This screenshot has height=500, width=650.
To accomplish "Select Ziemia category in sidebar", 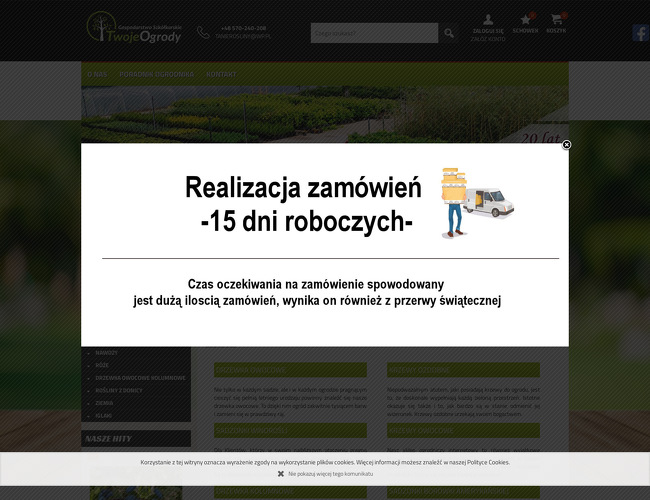I will (x=104, y=403).
